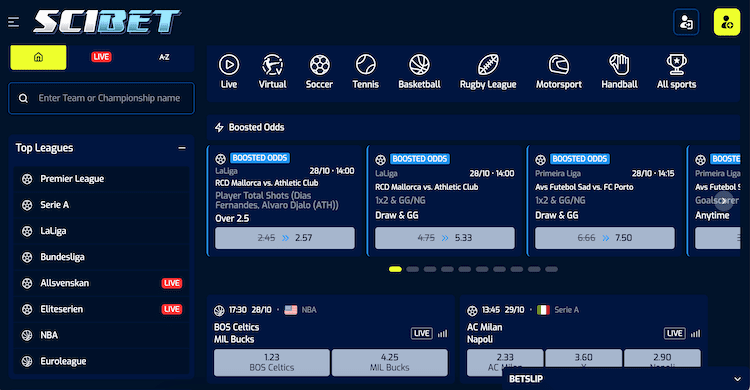Open the BETSLIP bar
Viewport: 750px width, 390px height.
pos(626,379)
